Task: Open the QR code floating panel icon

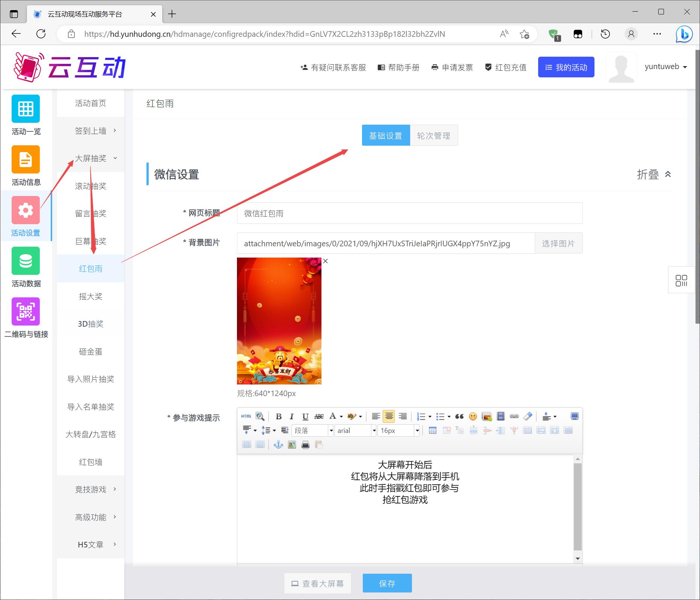Action: coord(681,280)
